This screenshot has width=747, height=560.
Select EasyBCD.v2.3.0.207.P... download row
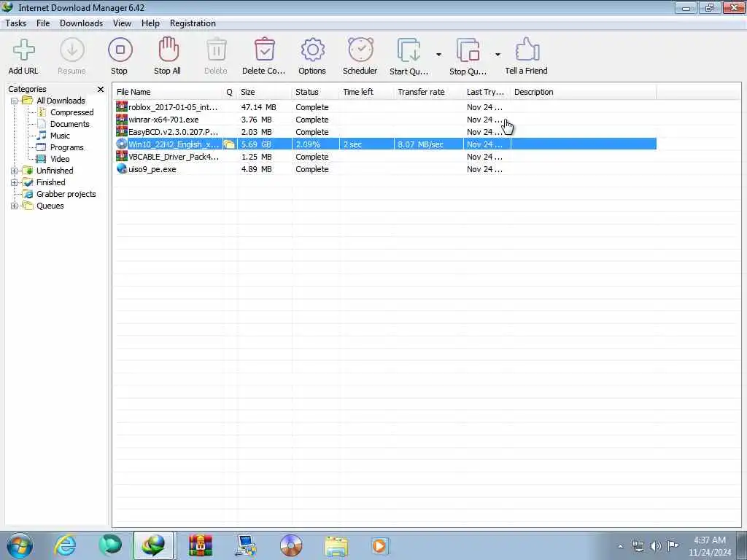coord(385,132)
